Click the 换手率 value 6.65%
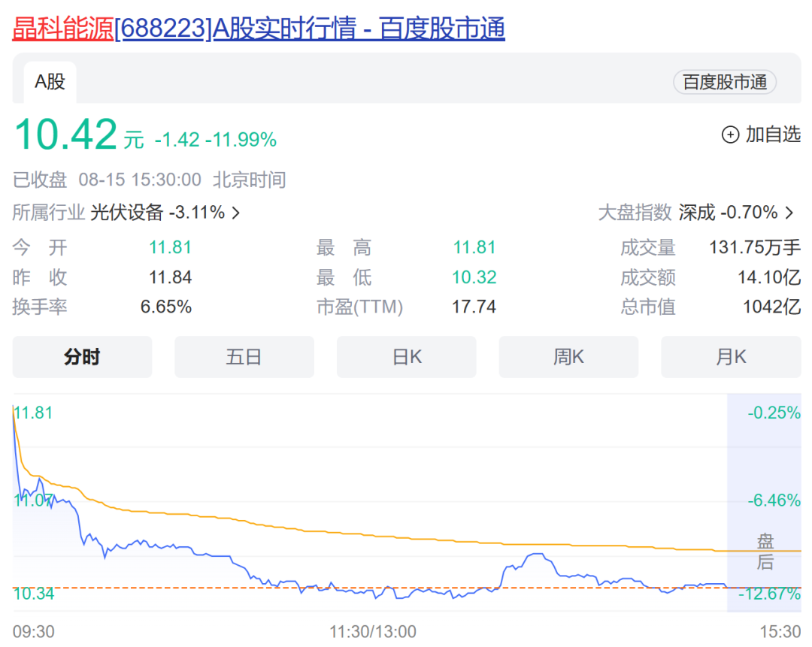This screenshot has height=647, width=812. [166, 307]
